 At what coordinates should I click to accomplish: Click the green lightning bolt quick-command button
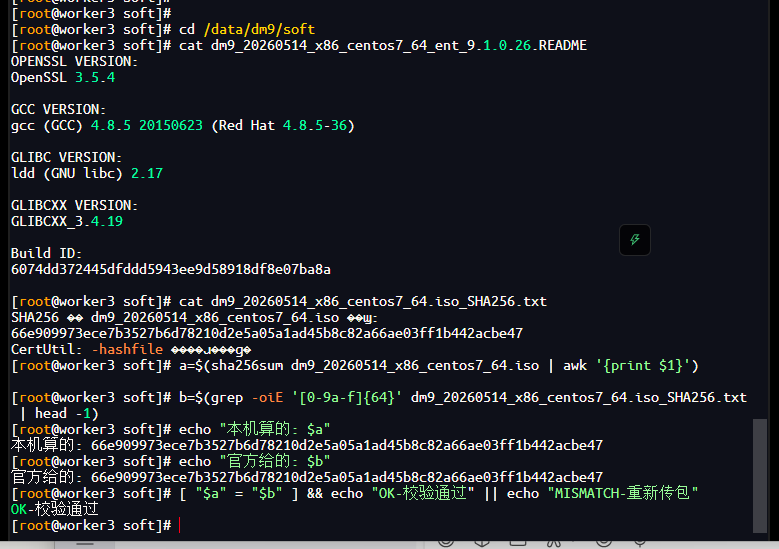click(x=634, y=240)
